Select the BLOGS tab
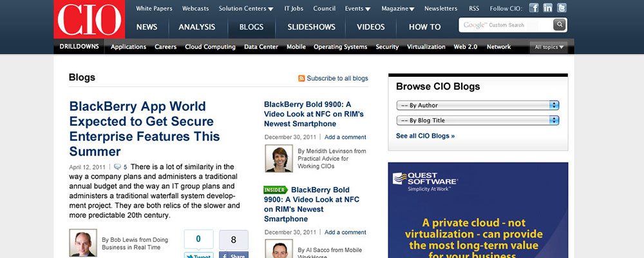 click(x=251, y=27)
